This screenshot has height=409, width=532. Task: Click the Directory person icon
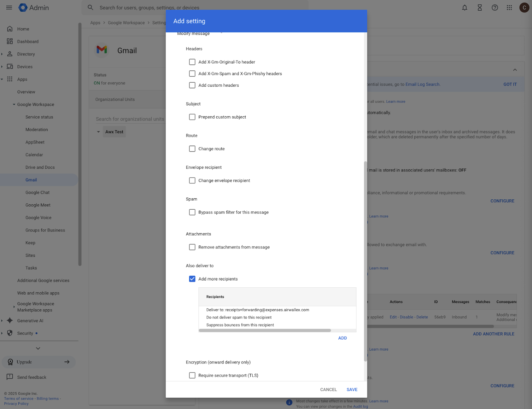[10, 54]
